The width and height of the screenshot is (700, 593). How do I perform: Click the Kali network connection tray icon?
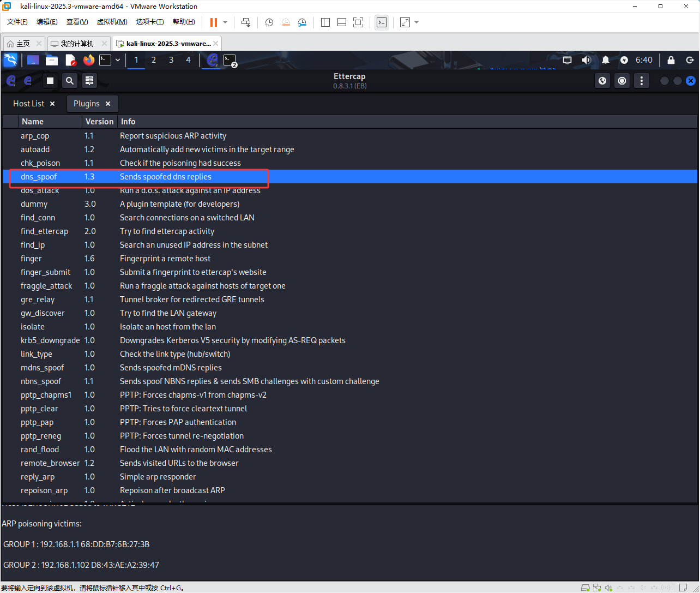tap(568, 60)
